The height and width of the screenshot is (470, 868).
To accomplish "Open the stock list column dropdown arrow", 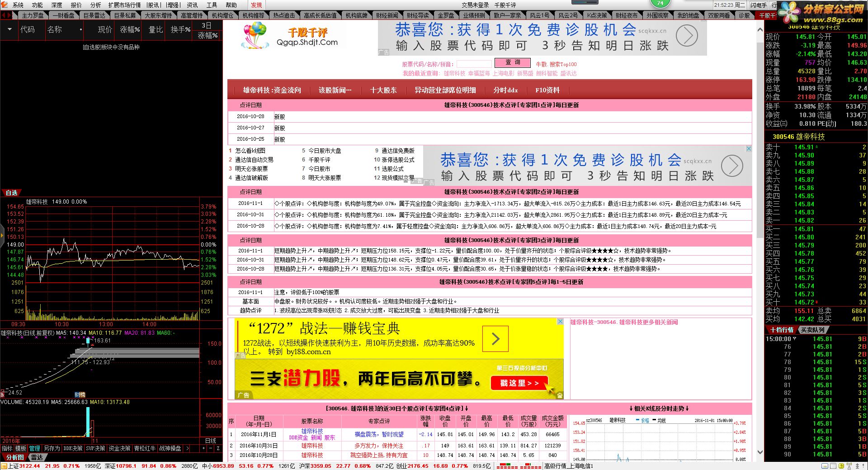I will [9, 29].
